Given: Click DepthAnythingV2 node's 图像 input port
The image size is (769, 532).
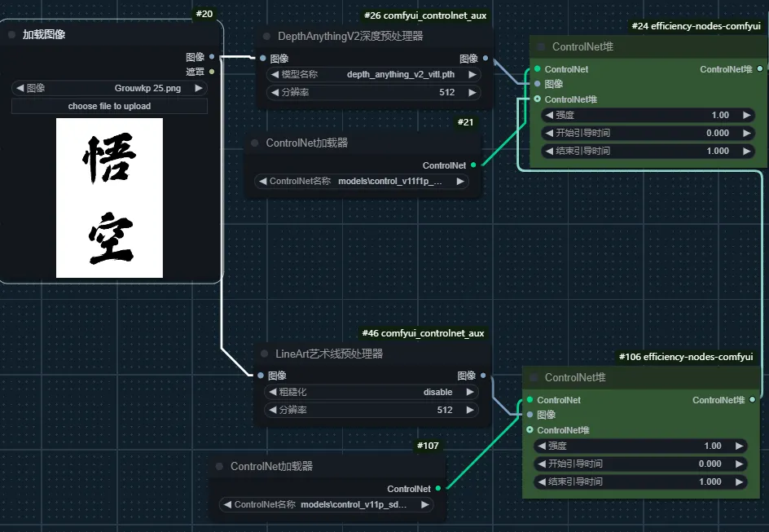Looking at the screenshot, I should click(262, 59).
